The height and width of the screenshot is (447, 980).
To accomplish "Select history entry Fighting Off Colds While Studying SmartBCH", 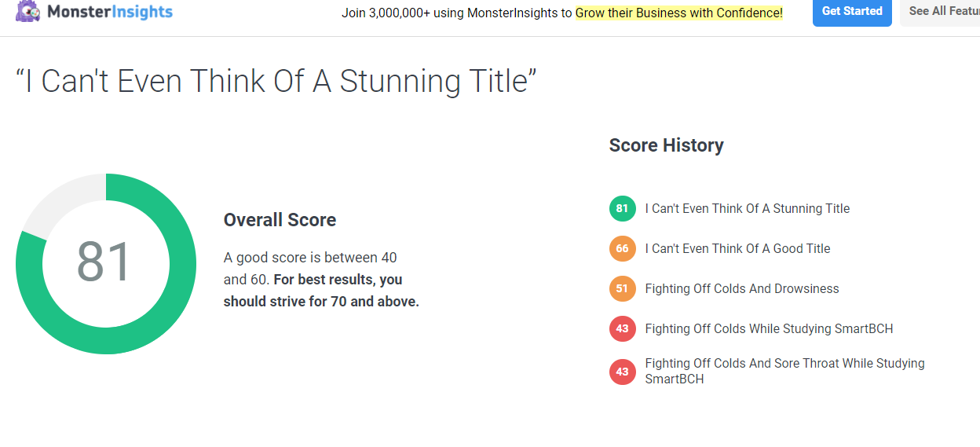I will click(769, 328).
